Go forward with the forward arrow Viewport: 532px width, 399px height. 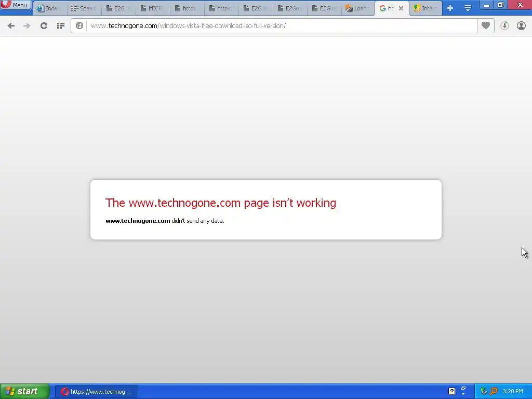pos(27,26)
